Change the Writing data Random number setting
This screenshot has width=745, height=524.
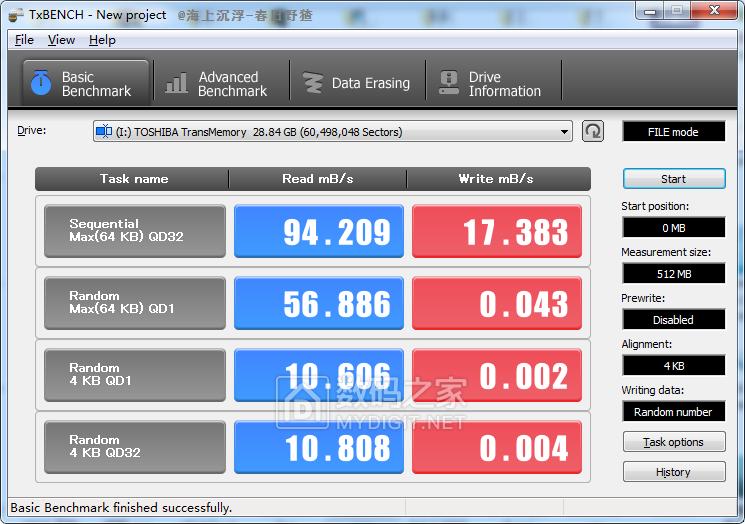click(673, 412)
